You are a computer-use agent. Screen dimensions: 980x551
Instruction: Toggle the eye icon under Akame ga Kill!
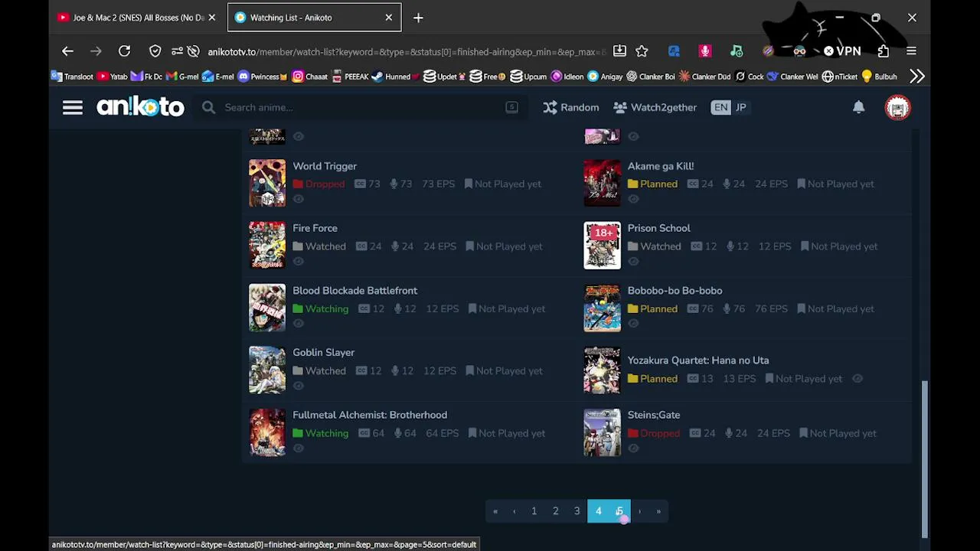633,199
